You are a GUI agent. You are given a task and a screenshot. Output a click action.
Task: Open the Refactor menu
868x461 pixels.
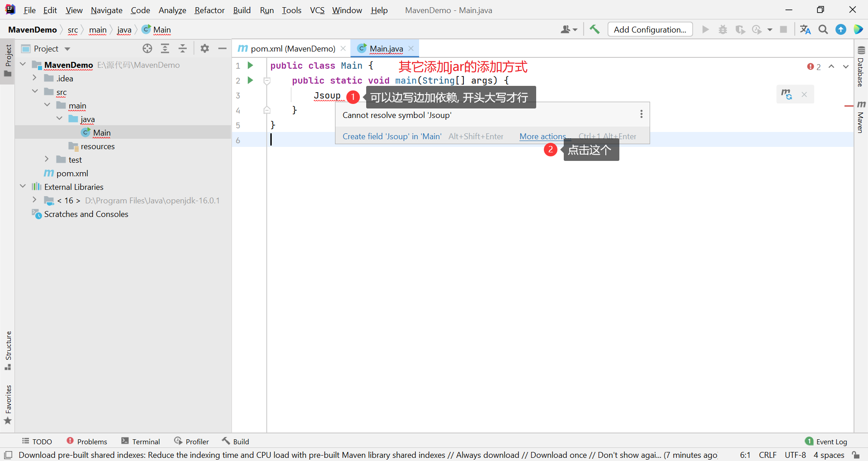point(209,10)
